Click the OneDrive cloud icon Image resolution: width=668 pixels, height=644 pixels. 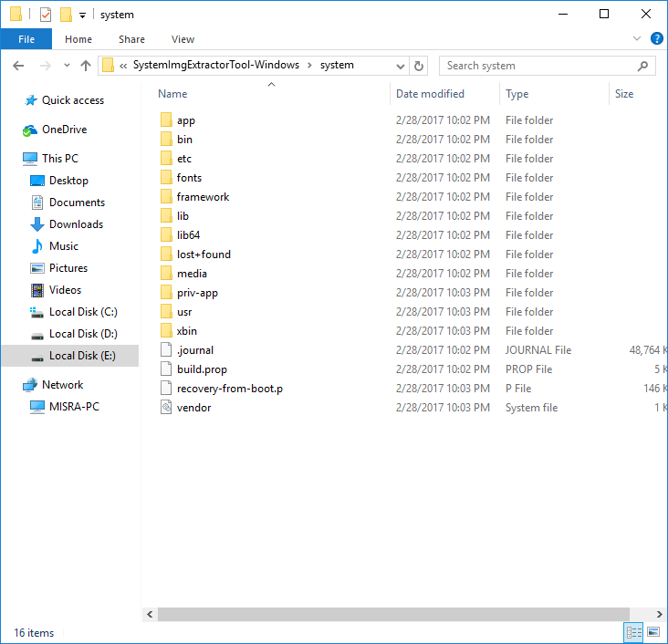30,130
